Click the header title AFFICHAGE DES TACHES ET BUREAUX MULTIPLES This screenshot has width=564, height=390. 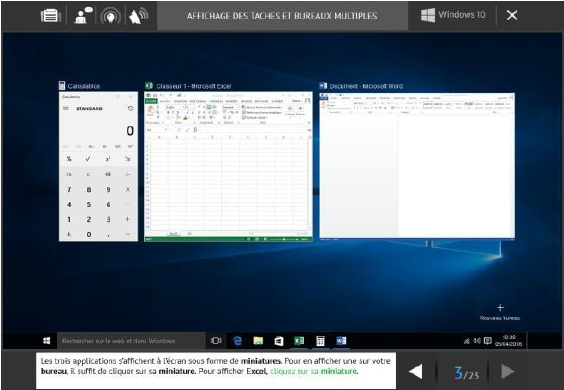282,16
